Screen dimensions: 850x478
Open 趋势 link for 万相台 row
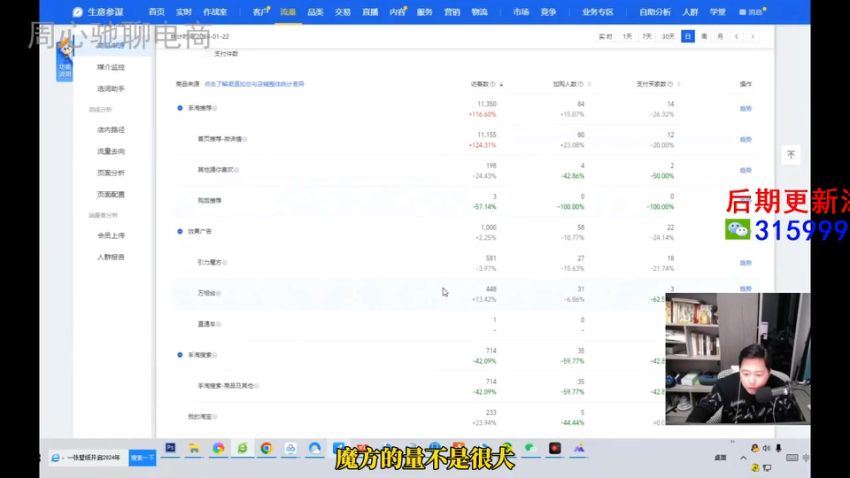[745, 289]
